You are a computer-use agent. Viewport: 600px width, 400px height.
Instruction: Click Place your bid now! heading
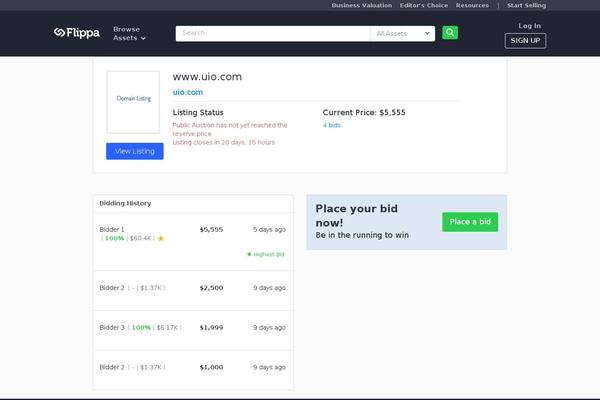coord(357,216)
